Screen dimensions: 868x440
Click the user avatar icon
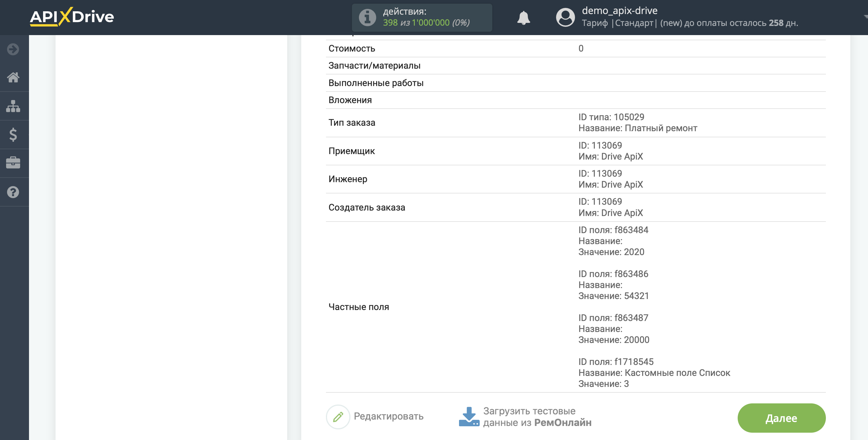click(566, 17)
